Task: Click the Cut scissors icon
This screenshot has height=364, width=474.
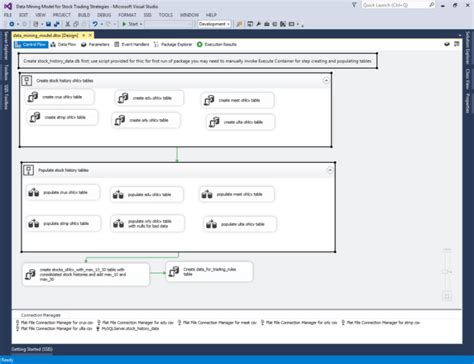Action: pos(68,24)
